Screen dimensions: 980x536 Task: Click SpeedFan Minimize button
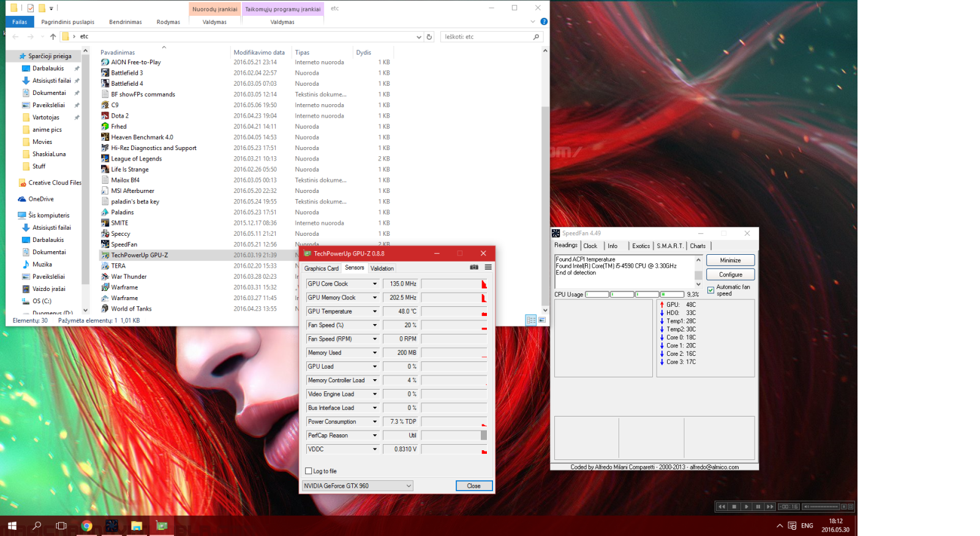click(x=730, y=260)
